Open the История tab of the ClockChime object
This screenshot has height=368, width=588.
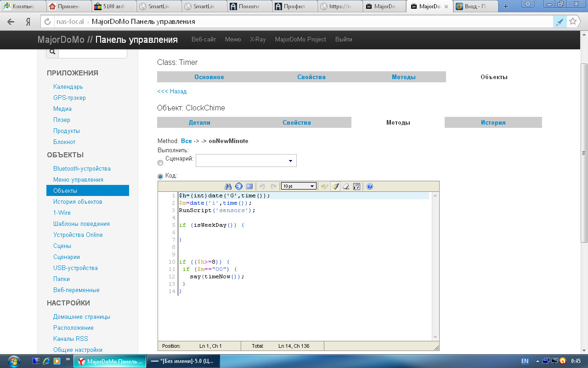click(x=493, y=122)
